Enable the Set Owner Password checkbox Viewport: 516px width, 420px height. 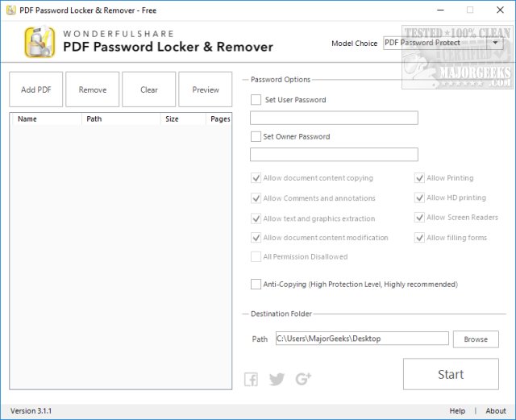tap(256, 136)
